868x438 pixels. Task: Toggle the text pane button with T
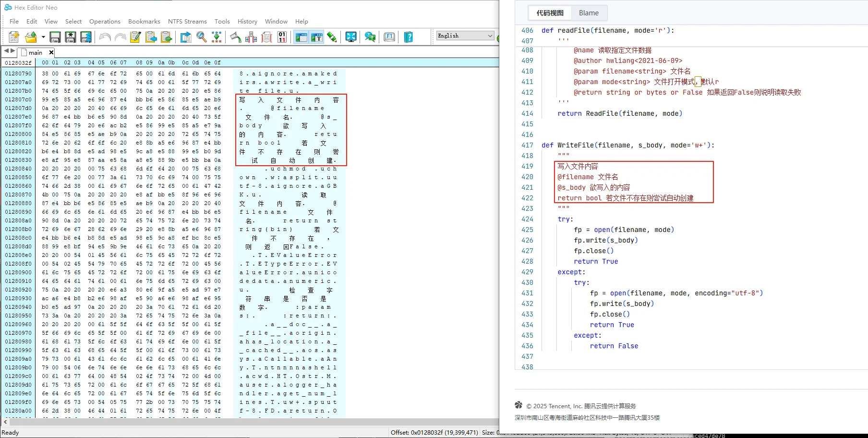316,37
